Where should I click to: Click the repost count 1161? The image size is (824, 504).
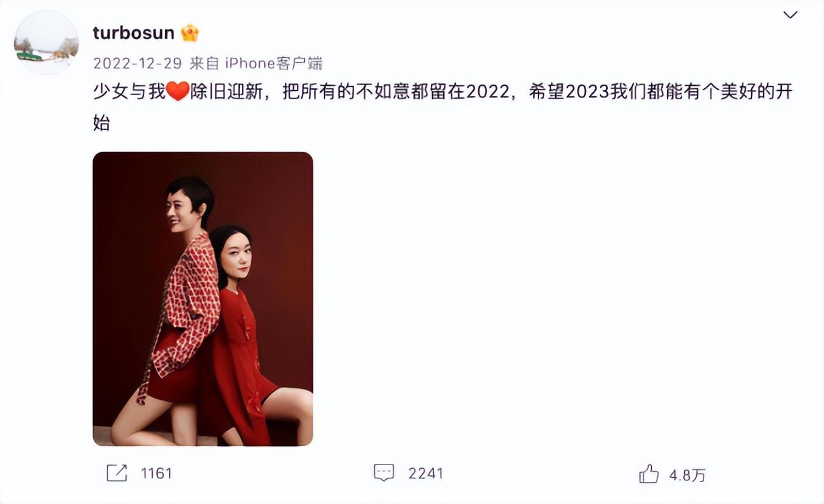tap(156, 473)
